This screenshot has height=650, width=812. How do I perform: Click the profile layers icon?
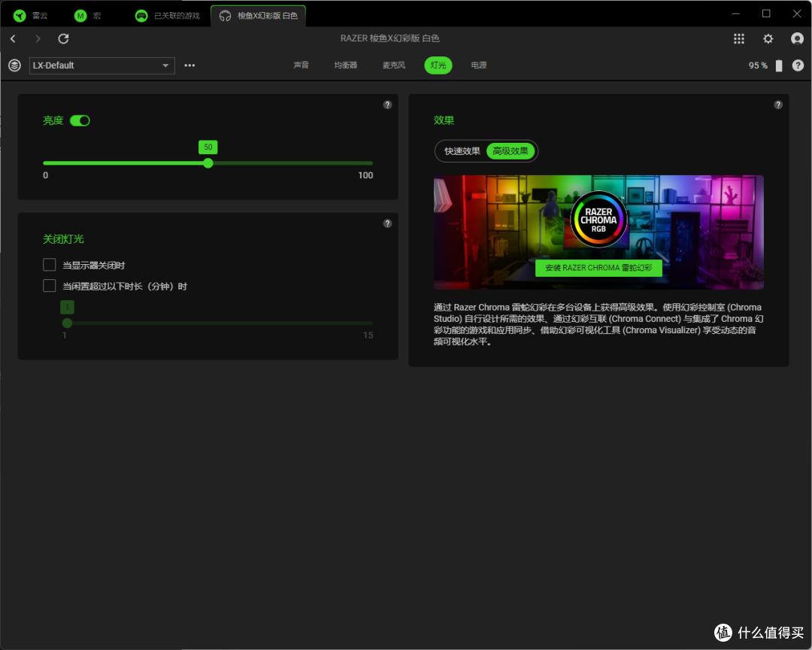(x=14, y=65)
